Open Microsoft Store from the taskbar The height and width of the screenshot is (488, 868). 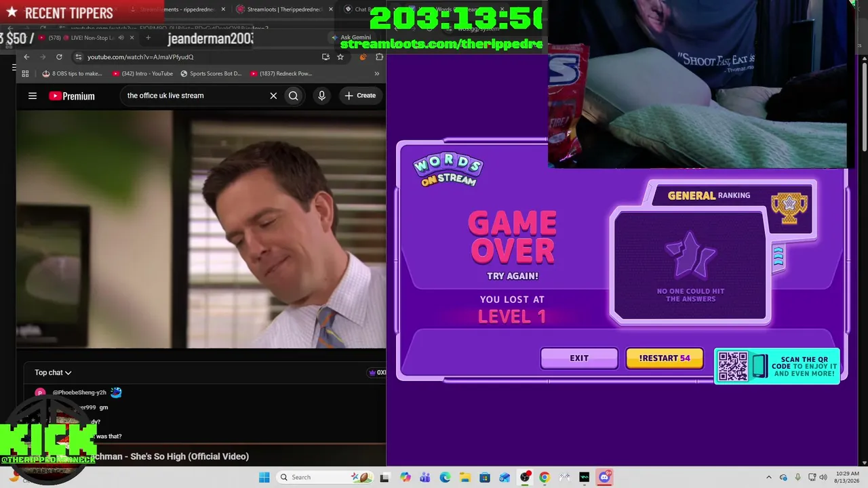pyautogui.click(x=485, y=477)
